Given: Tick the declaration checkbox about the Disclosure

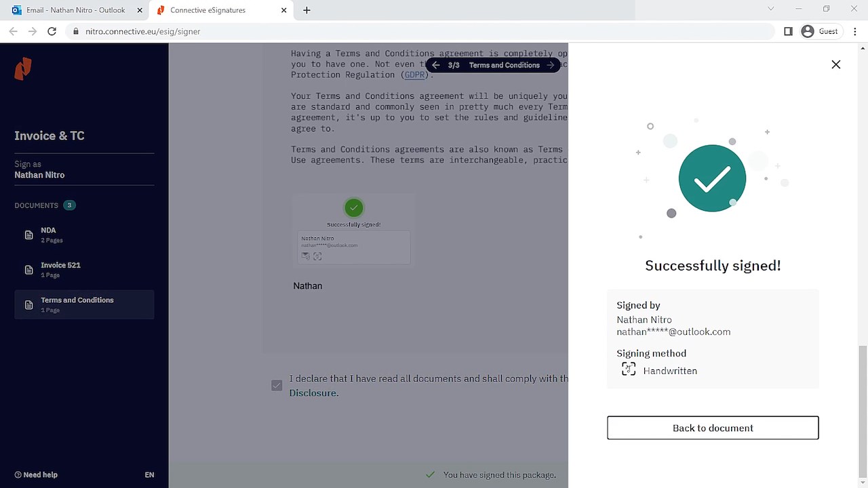Looking at the screenshot, I should click(277, 385).
